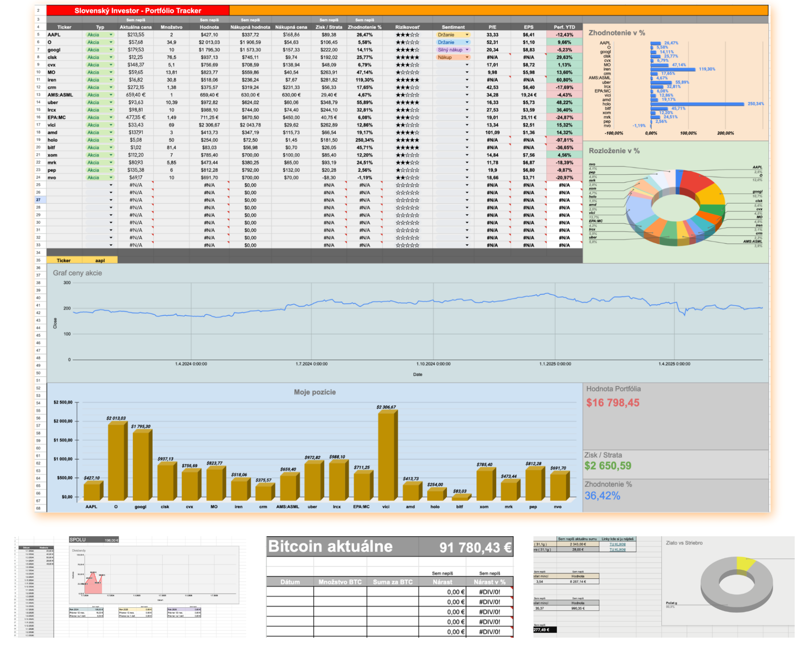812x650 pixels.
Task: Click the first TU KLIKNI link
Action: 617,544
